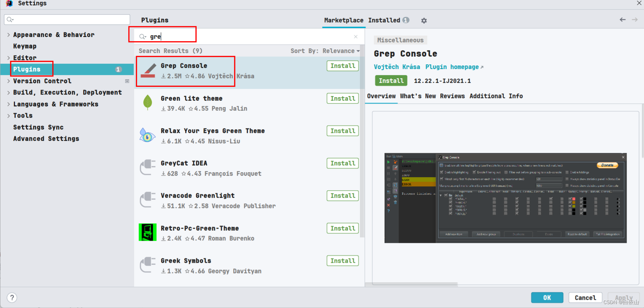Select Advanced Settings in the tree
The image size is (644, 308).
46,139
